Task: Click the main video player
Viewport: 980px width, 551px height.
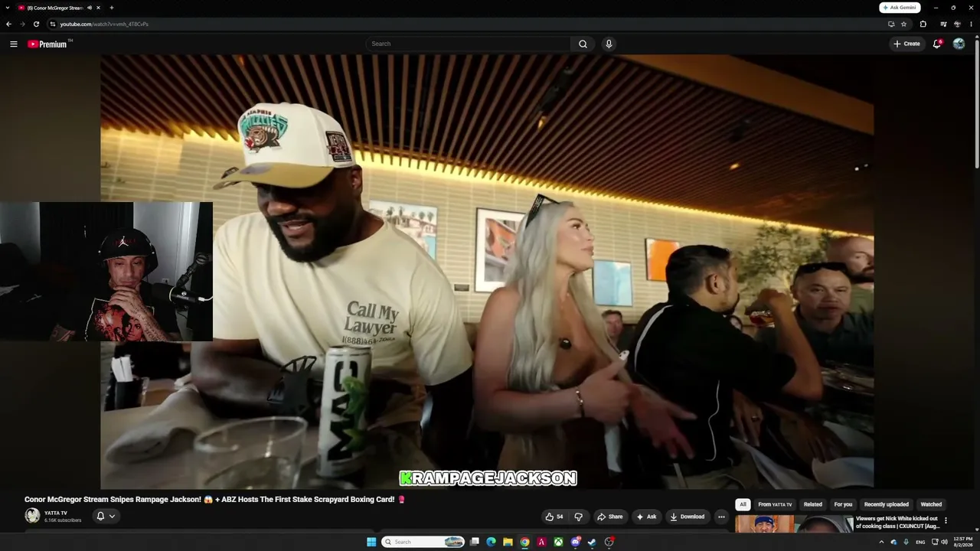Action: click(487, 272)
